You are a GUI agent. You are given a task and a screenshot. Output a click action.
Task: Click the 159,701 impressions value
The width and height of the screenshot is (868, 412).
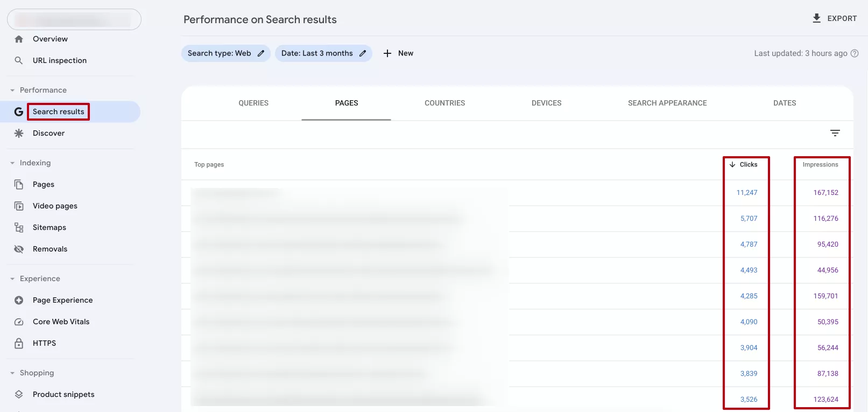point(826,296)
